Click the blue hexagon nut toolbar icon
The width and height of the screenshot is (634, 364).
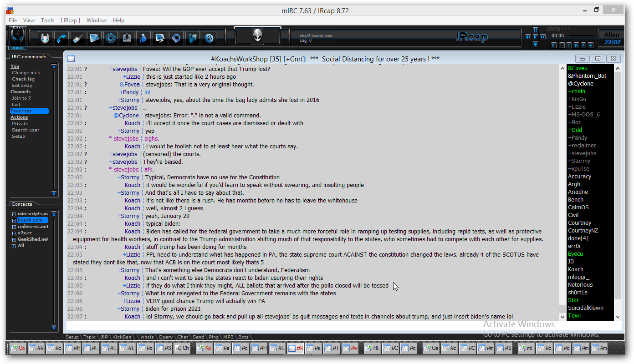tap(176, 38)
